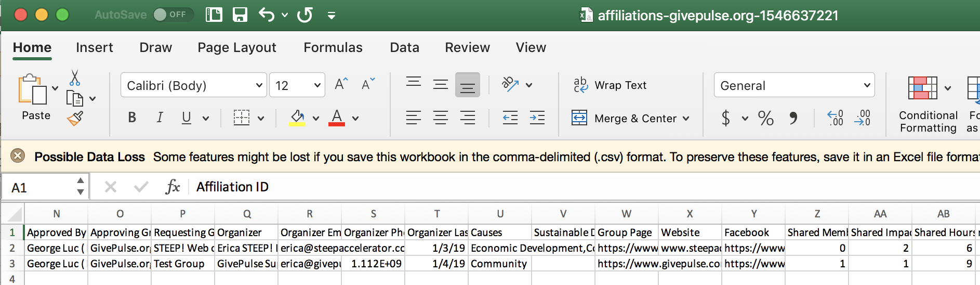Click the Copy icon
The image size is (980, 285).
(75, 98)
